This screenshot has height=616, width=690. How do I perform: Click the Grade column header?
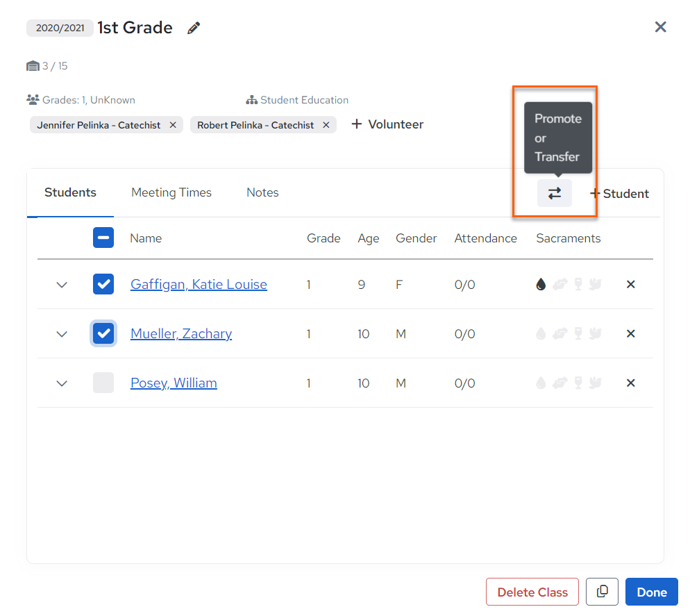point(323,238)
